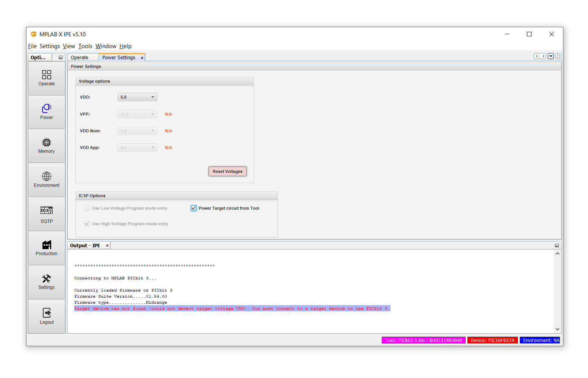588x378 pixels.
Task: Go to the Environment sidebar section
Action: pos(46,180)
